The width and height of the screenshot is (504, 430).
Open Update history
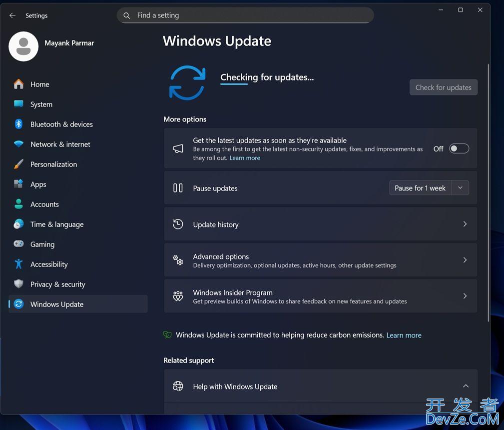[320, 224]
